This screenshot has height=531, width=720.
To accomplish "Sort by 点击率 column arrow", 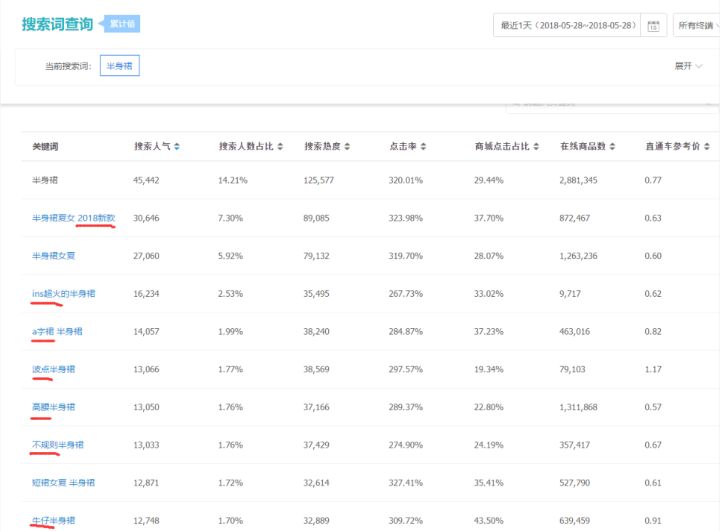I will (x=423, y=147).
